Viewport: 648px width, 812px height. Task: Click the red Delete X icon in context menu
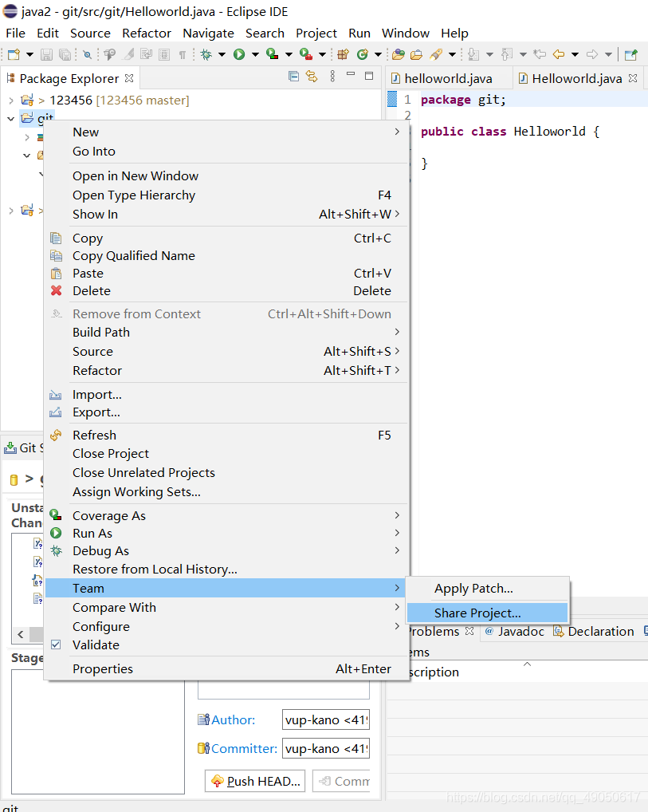pyautogui.click(x=56, y=290)
